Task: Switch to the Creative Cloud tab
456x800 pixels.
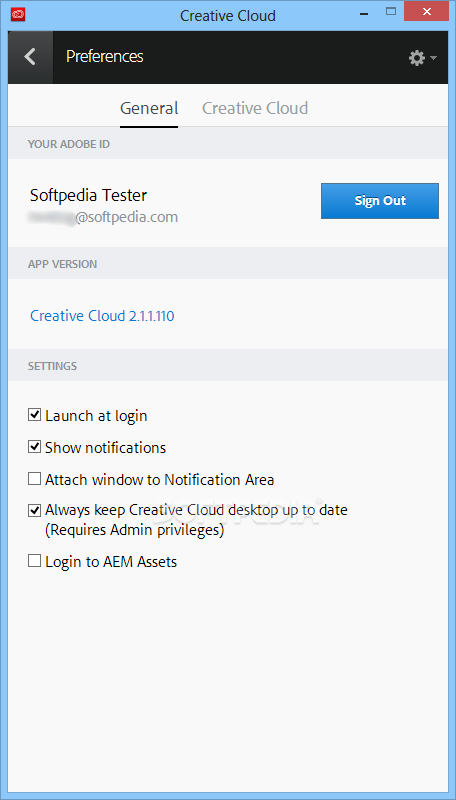Action: pyautogui.click(x=255, y=109)
